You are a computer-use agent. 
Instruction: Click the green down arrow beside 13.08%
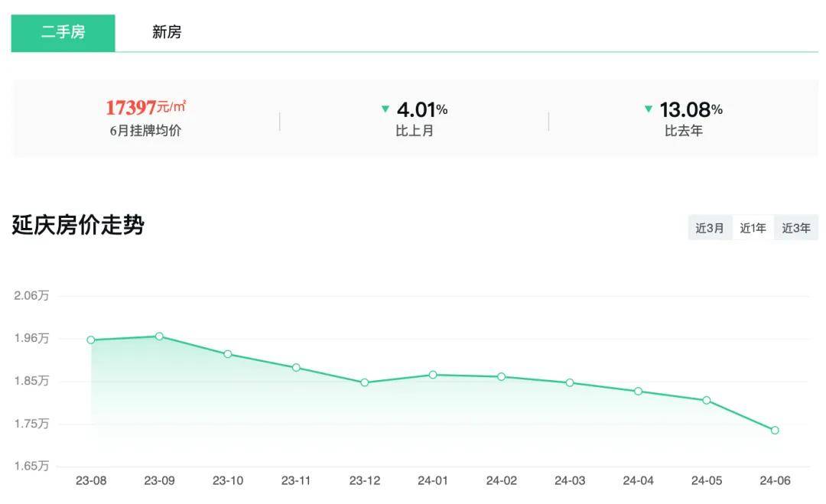tap(648, 109)
